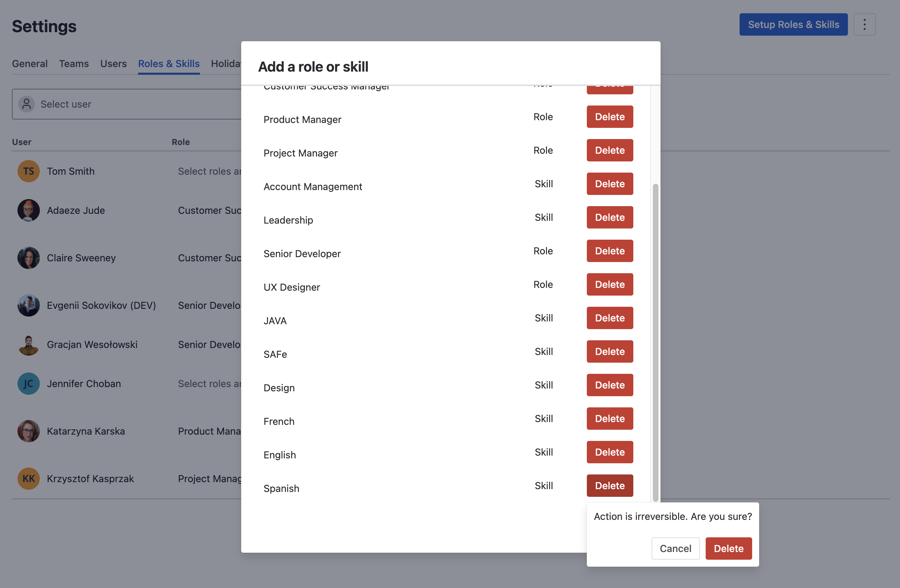900x588 pixels.
Task: Confirm deletion in the irreversible action popup
Action: point(728,548)
